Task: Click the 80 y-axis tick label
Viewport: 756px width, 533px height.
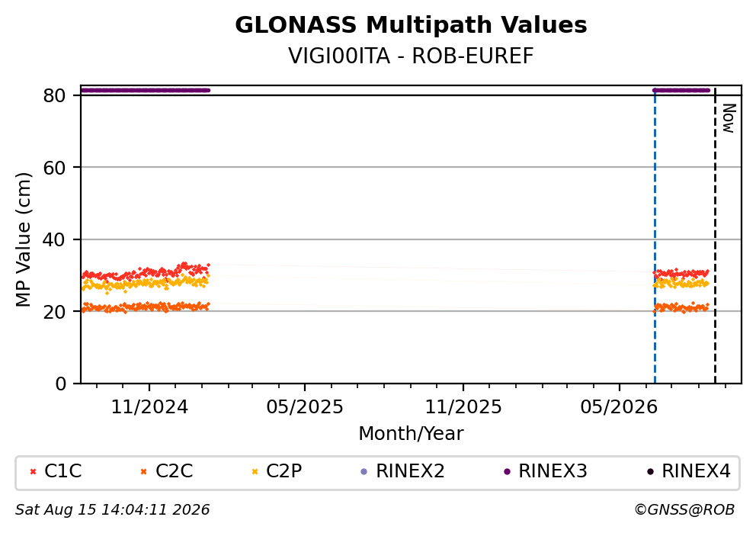Action: (54, 96)
